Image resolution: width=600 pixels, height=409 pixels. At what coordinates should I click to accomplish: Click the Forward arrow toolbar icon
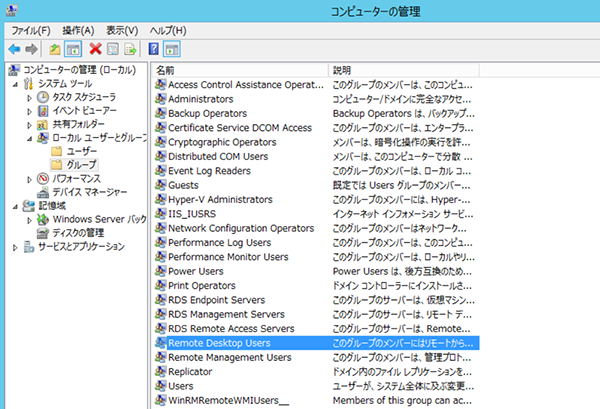tap(31, 49)
